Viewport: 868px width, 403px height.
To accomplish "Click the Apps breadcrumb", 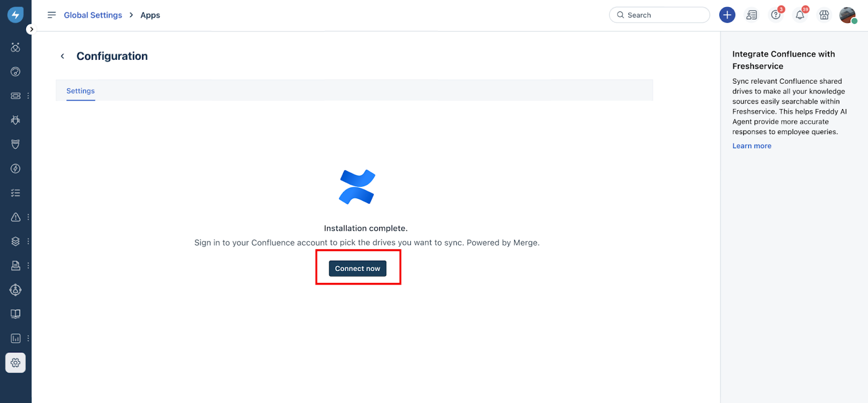I will point(150,15).
